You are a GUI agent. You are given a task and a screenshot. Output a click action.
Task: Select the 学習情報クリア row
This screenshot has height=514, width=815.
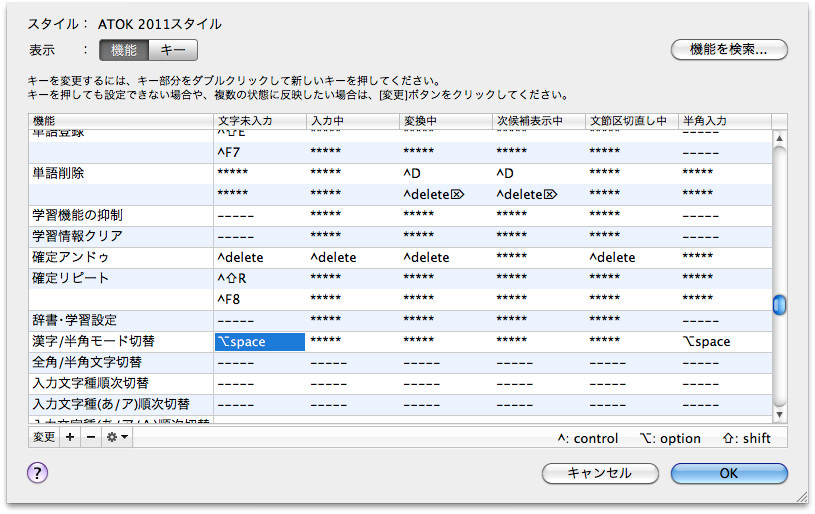tap(400, 236)
